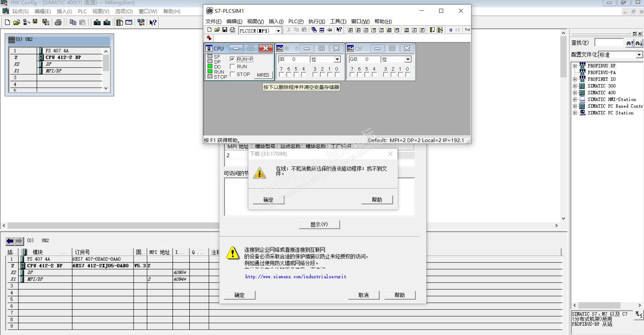644x335 pixels.
Task: Expand the SIMATIC 300 tree node
Action: point(575,86)
